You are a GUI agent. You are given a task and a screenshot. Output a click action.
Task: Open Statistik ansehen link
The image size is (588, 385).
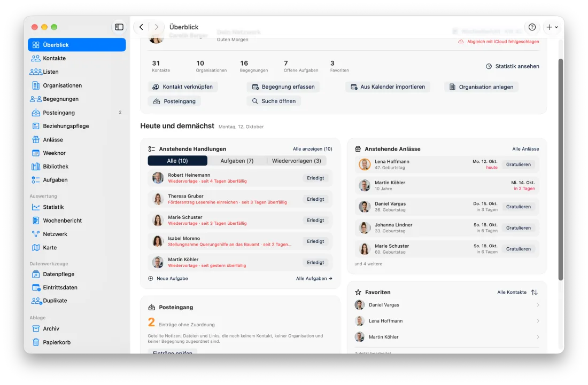click(x=513, y=66)
